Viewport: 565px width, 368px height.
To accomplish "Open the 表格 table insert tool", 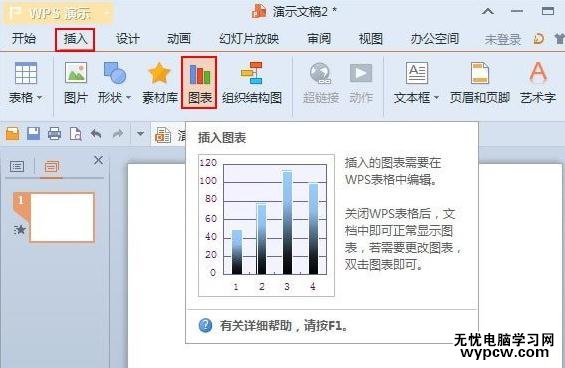I will click(25, 83).
